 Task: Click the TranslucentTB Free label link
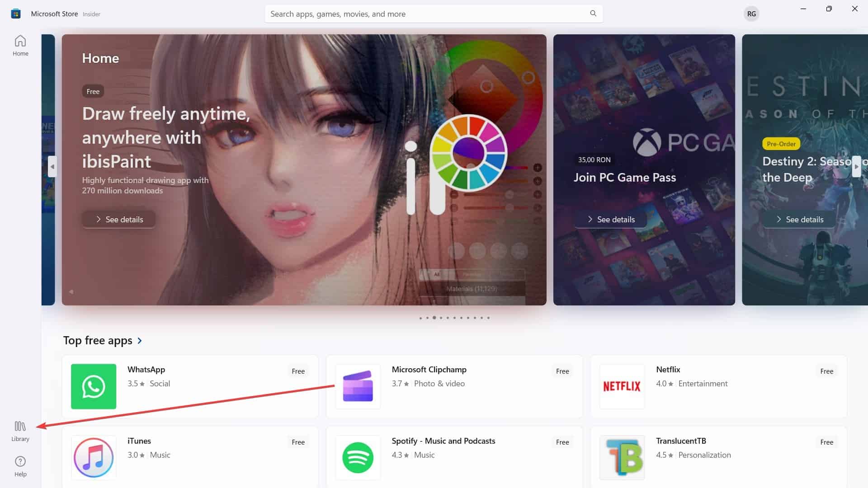(x=826, y=442)
